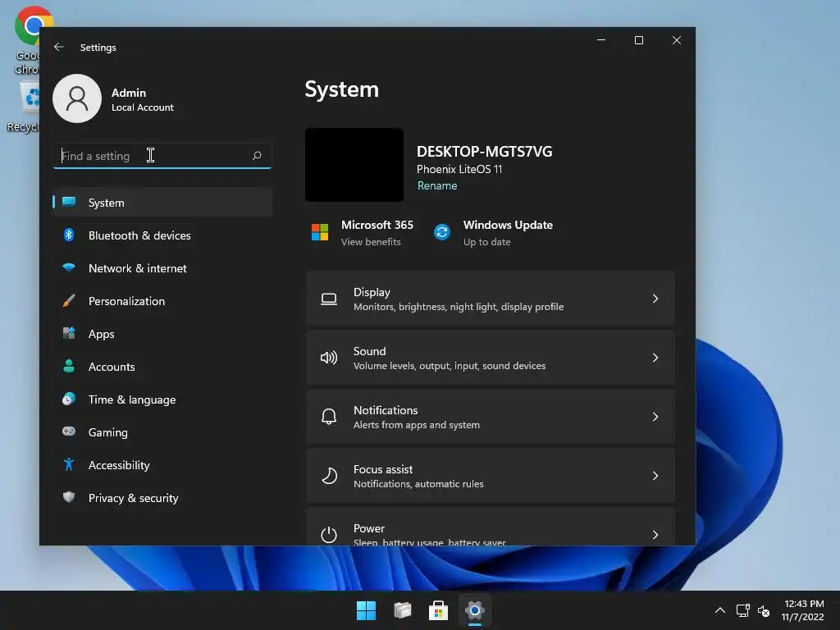Open the Gaming settings
840x630 pixels.
pos(162,431)
